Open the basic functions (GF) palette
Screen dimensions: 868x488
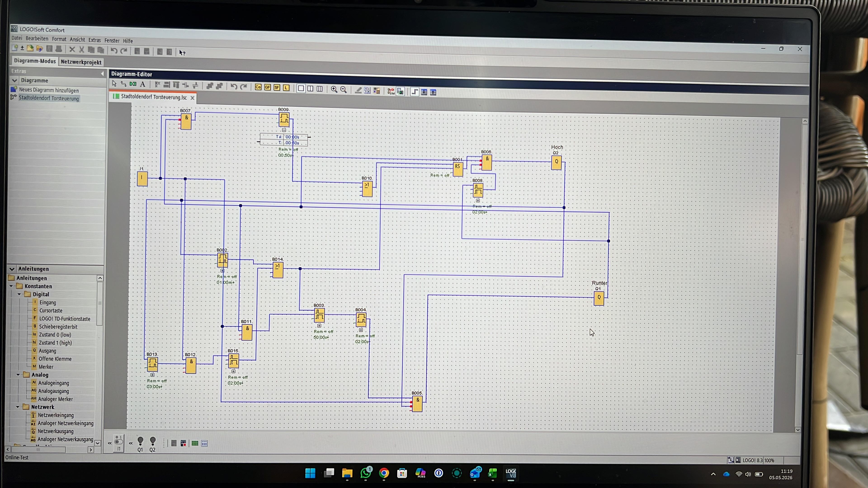click(268, 88)
